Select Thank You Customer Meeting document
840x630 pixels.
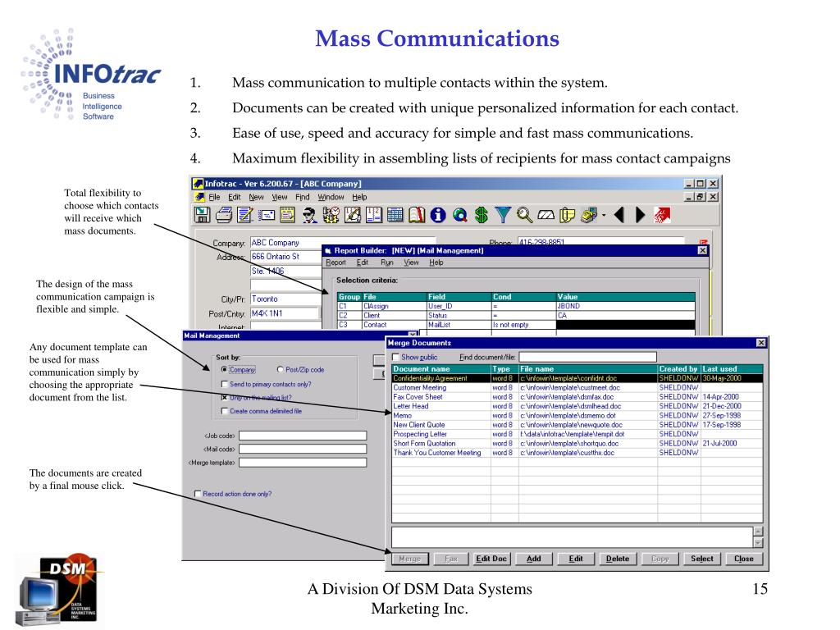point(577,453)
